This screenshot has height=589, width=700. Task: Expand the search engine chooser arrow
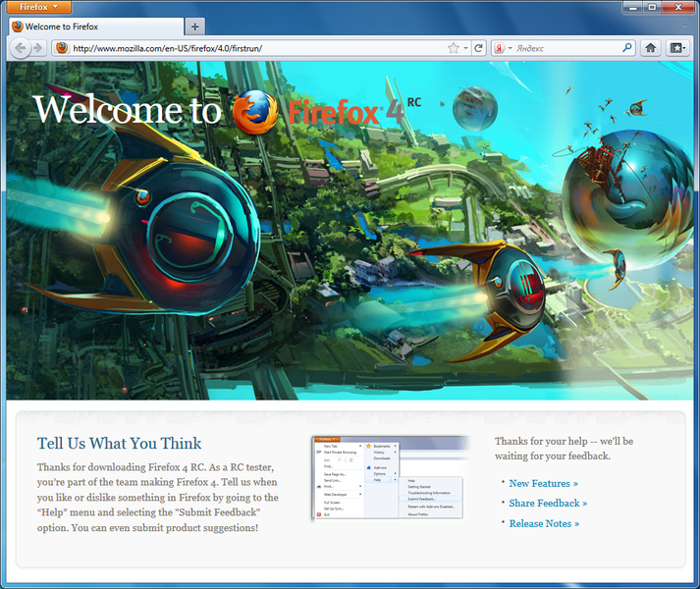tap(510, 48)
